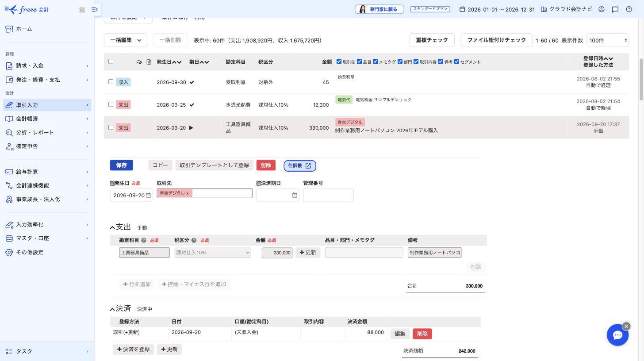Toggle the 取引先 column checkbox
The width and height of the screenshot is (644, 361).
pos(339,61)
